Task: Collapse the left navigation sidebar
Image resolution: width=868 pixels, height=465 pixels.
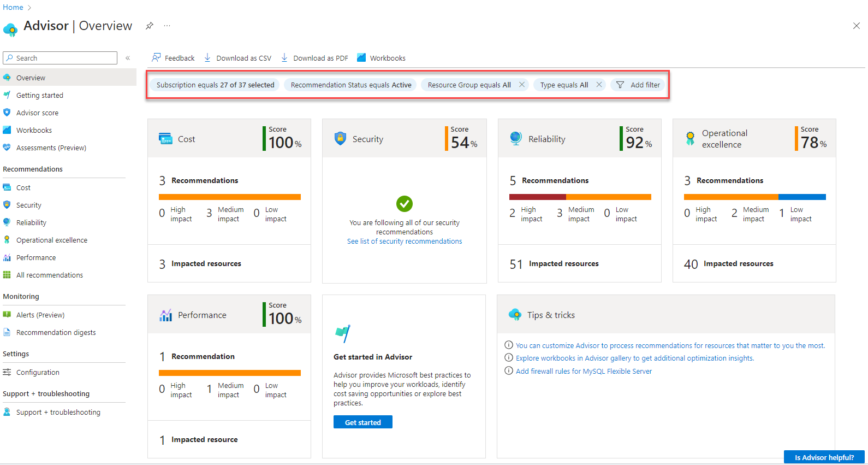Action: (x=128, y=58)
